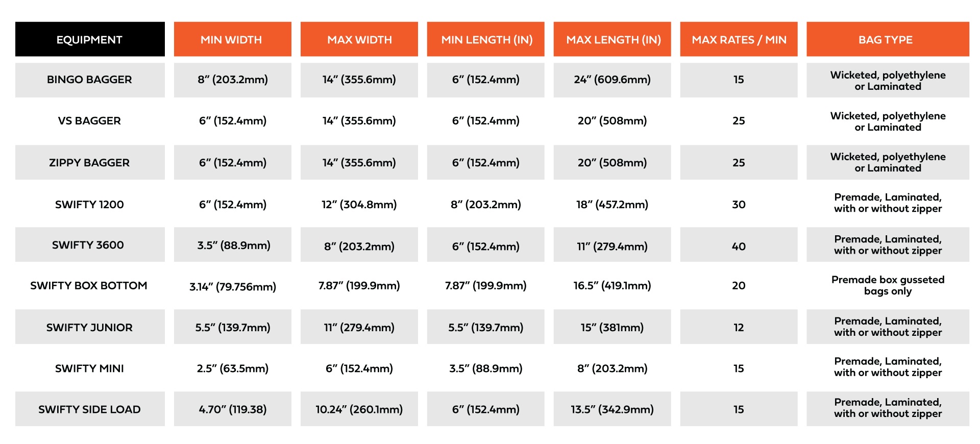Viewport: 980px width, 444px height.
Task: Click the SWIFTY 1200 row label
Action: click(x=89, y=205)
